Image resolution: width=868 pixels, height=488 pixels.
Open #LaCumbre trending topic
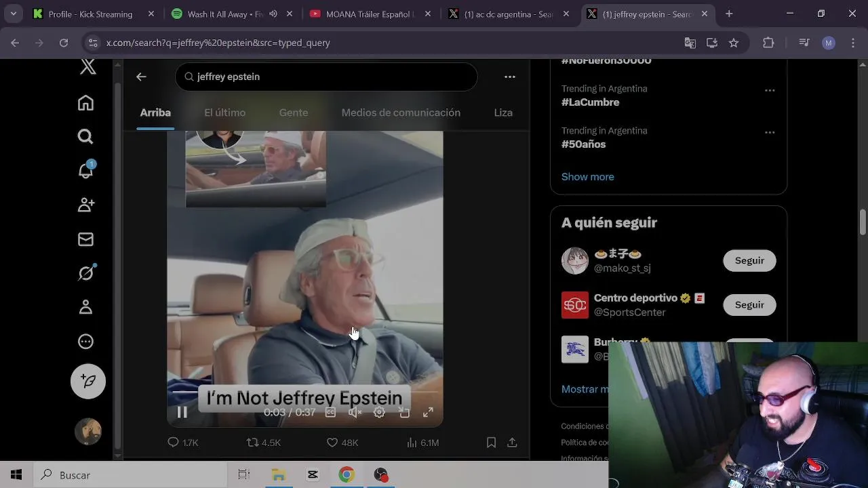[x=590, y=102]
